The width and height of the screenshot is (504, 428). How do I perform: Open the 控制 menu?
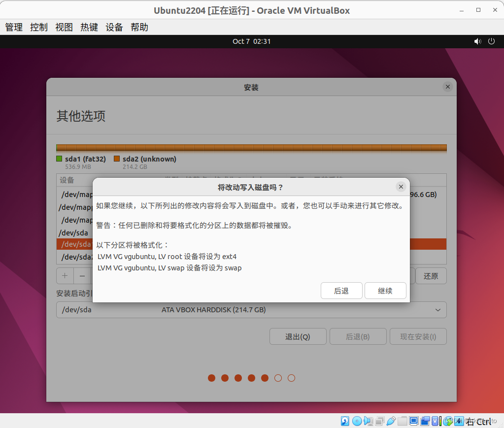point(39,27)
